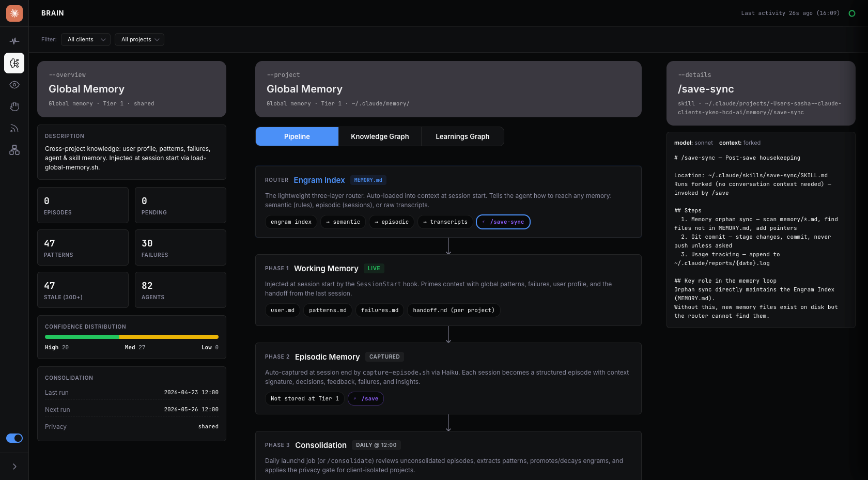Viewport: 868px width, 480px height.
Task: Open the Episodes stat card
Action: 83,205
